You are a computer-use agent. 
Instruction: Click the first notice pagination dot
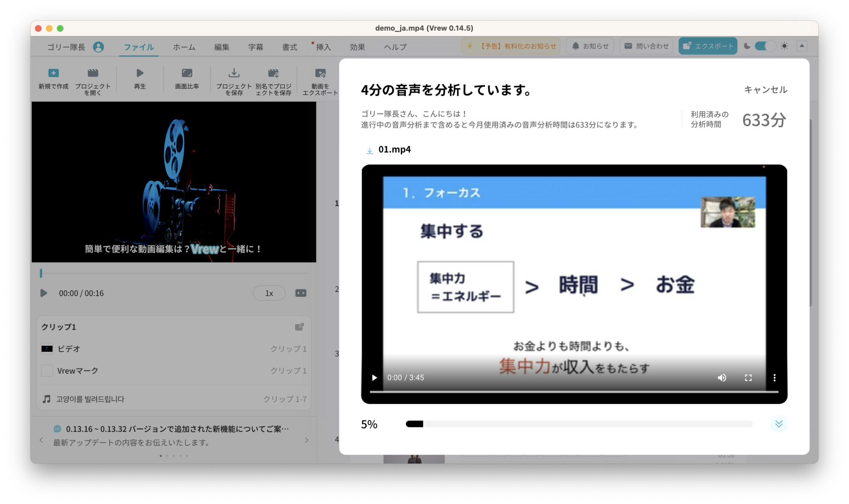161,456
